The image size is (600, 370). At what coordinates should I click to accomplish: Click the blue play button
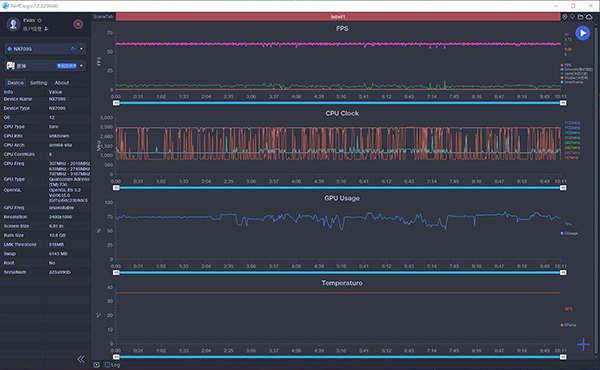click(582, 33)
